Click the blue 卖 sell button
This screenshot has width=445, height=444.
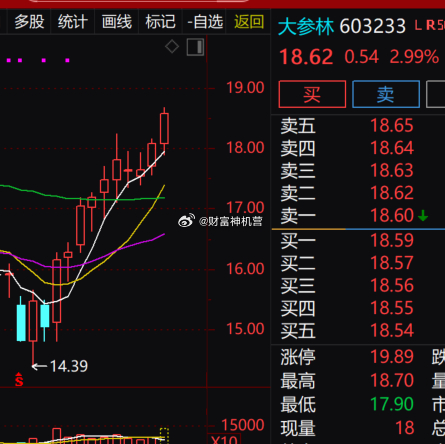[386, 94]
